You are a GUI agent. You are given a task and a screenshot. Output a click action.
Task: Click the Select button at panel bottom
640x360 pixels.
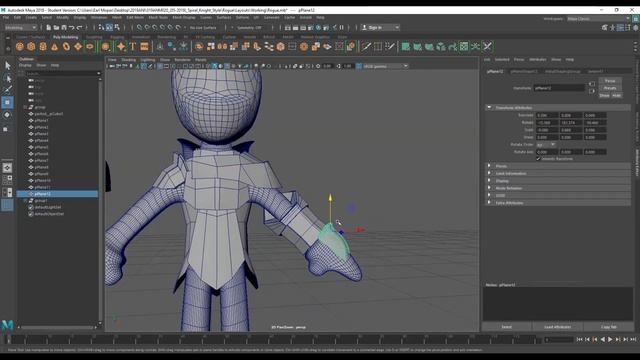507,327
